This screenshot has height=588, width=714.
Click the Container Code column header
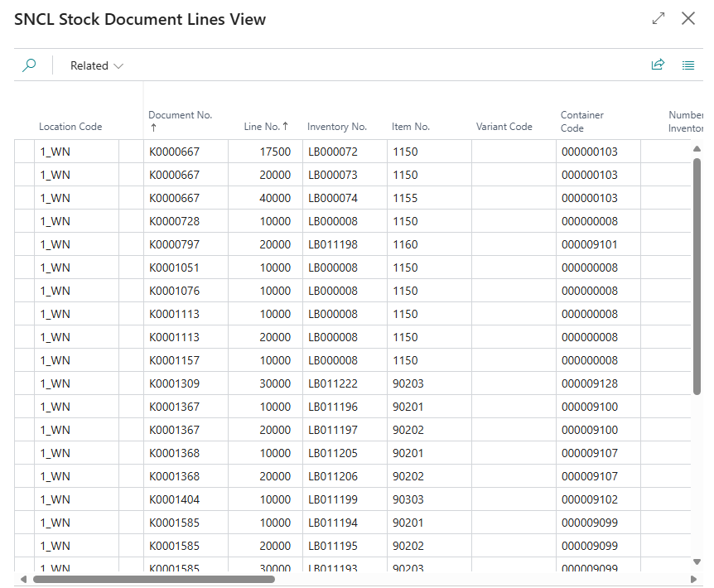pyautogui.click(x=582, y=121)
